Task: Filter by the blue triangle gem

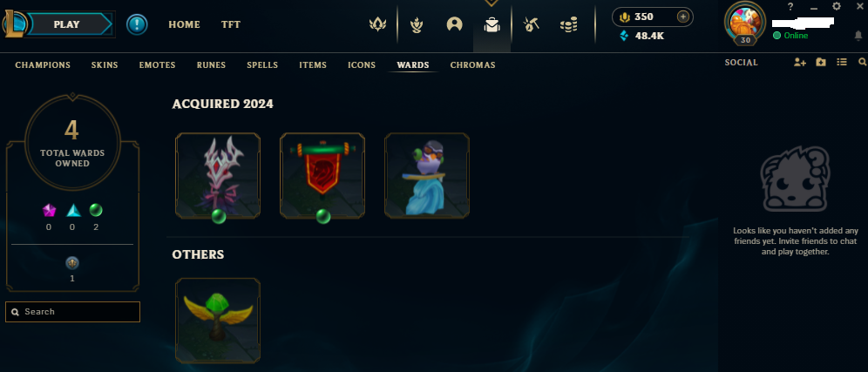Action: coord(73,210)
